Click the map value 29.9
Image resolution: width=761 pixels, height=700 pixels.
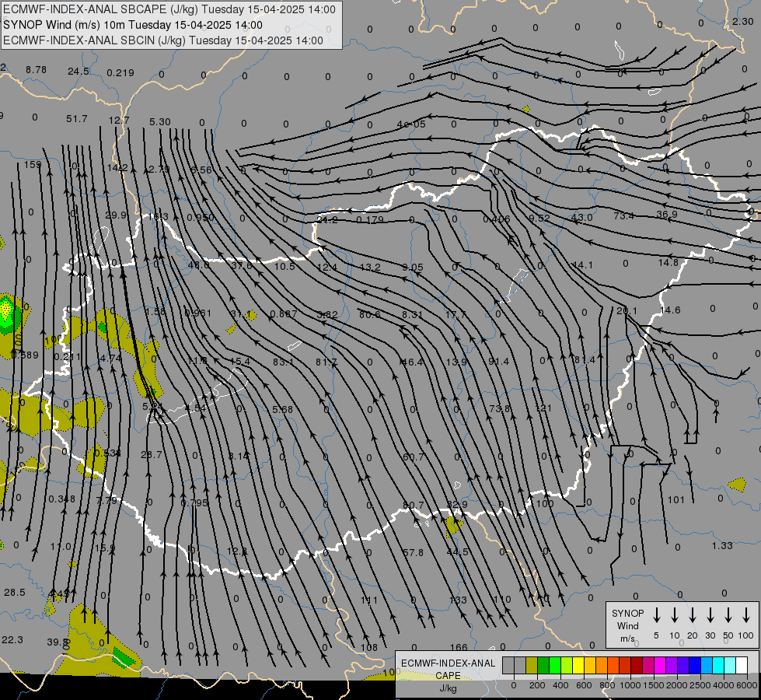click(116, 215)
